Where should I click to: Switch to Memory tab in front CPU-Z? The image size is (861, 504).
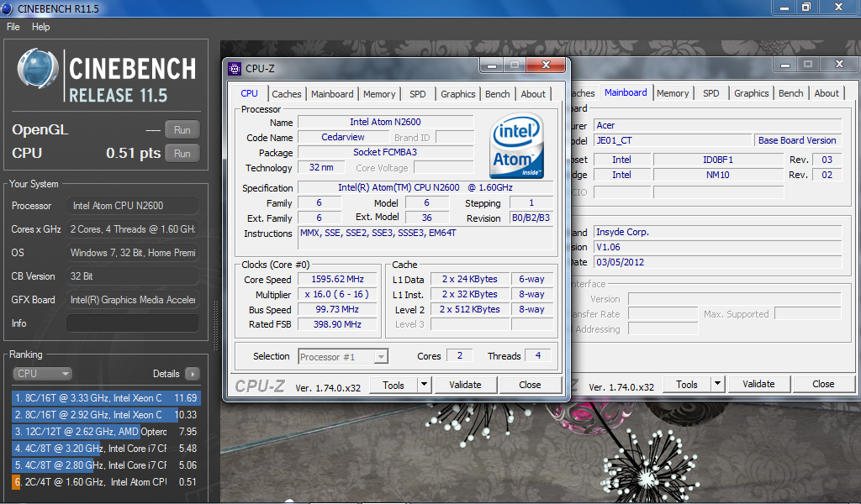[x=379, y=94]
